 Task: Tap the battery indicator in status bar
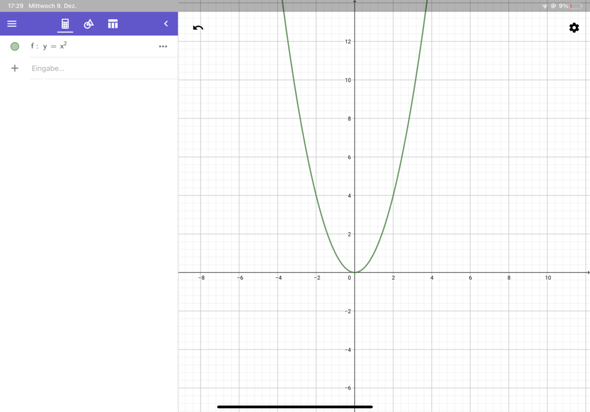[x=576, y=6]
